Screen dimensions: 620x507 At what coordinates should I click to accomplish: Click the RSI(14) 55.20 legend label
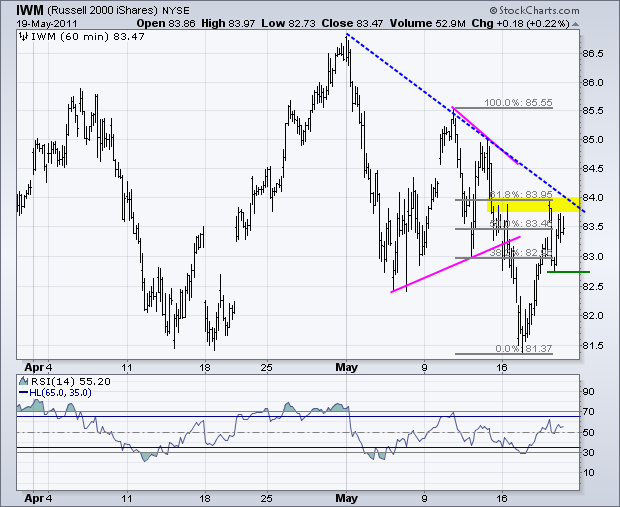[x=70, y=382]
